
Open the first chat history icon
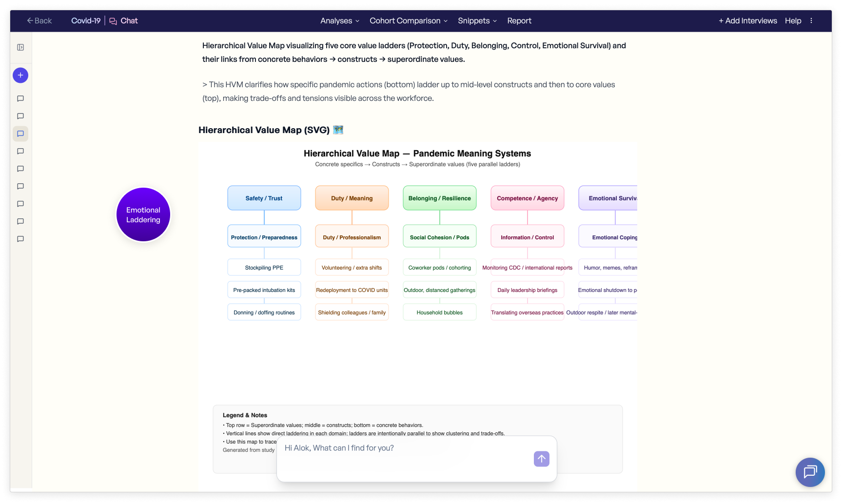[x=20, y=99]
